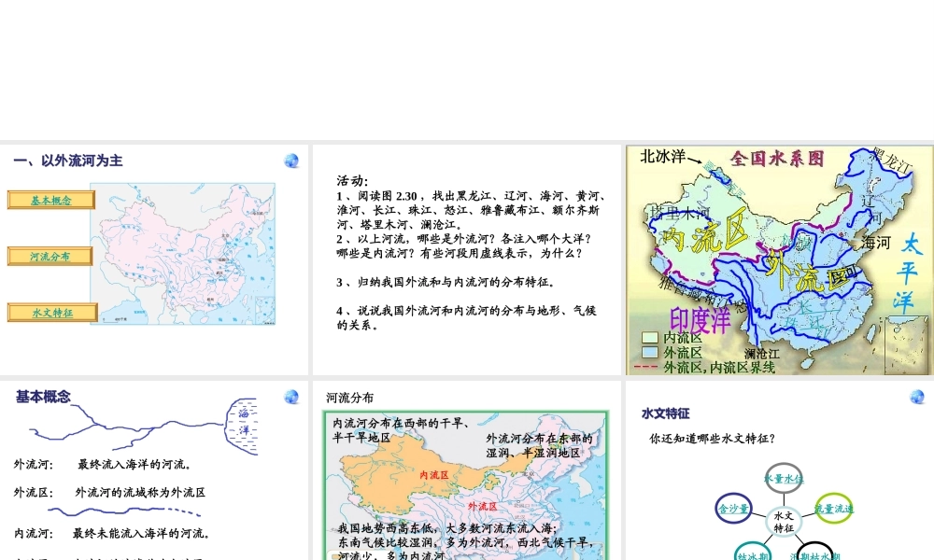This screenshot has height=560, width=934.
Task: Open the 河流分布 yellow button
Action: pyautogui.click(x=50, y=257)
